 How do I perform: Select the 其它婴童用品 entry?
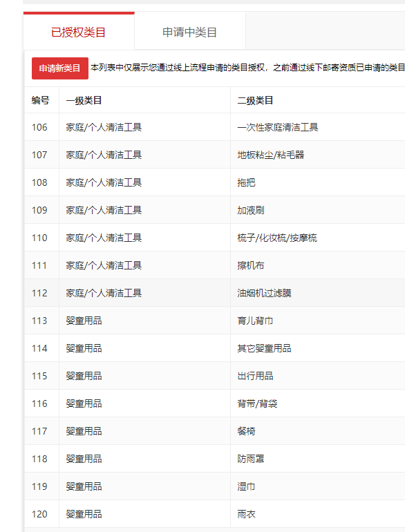click(264, 348)
